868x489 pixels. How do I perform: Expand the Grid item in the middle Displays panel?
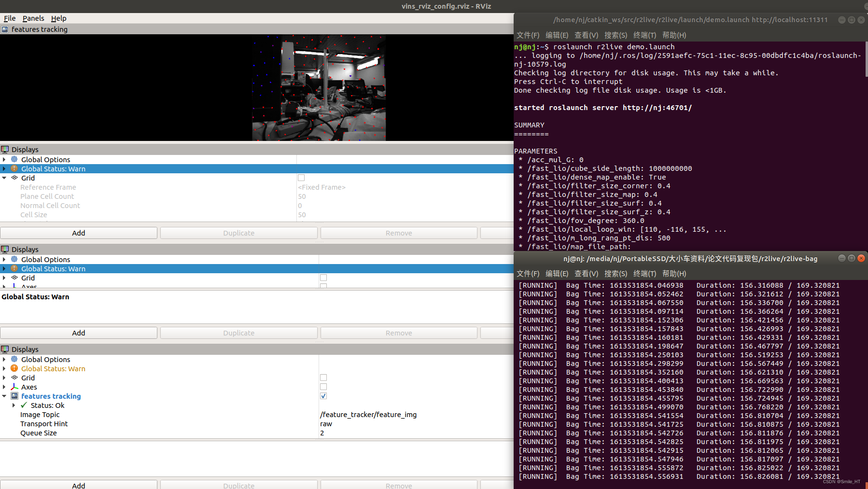click(4, 278)
